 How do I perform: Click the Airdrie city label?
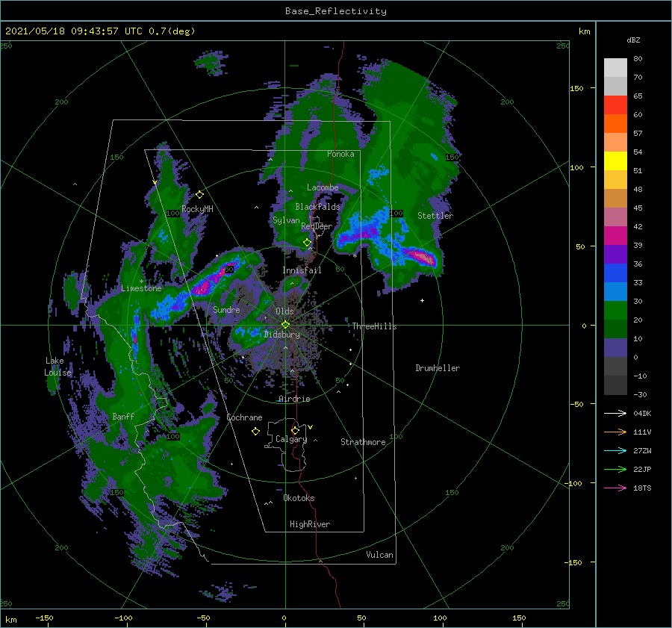pyautogui.click(x=294, y=399)
